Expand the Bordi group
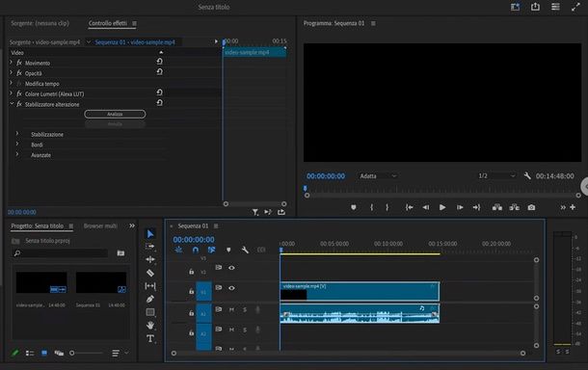The image size is (588, 370). (17, 144)
